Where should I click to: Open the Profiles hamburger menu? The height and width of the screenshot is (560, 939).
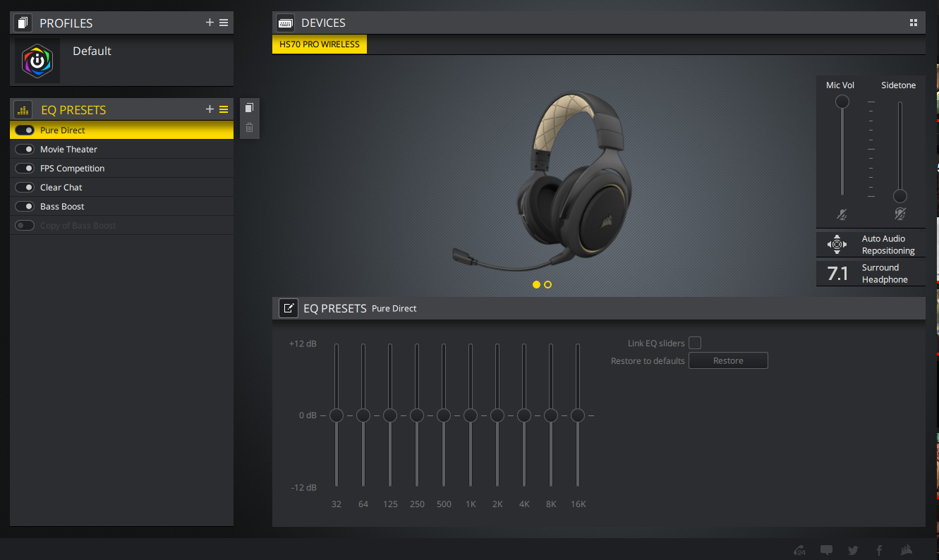pyautogui.click(x=224, y=23)
